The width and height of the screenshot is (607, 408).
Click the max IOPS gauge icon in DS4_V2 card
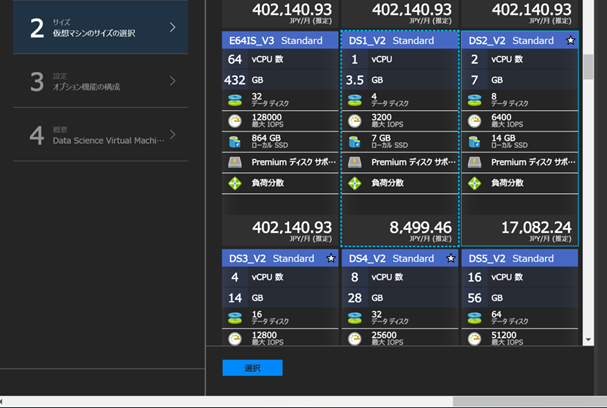355,339
